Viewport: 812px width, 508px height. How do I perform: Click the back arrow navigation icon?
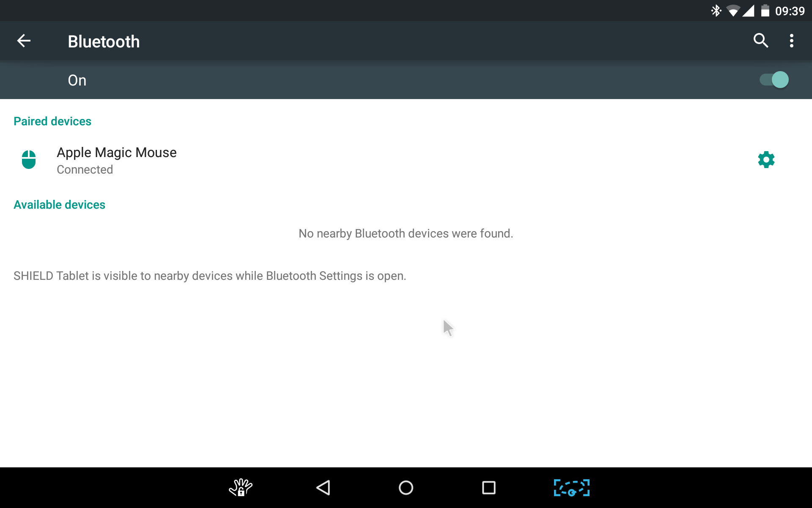[23, 40]
